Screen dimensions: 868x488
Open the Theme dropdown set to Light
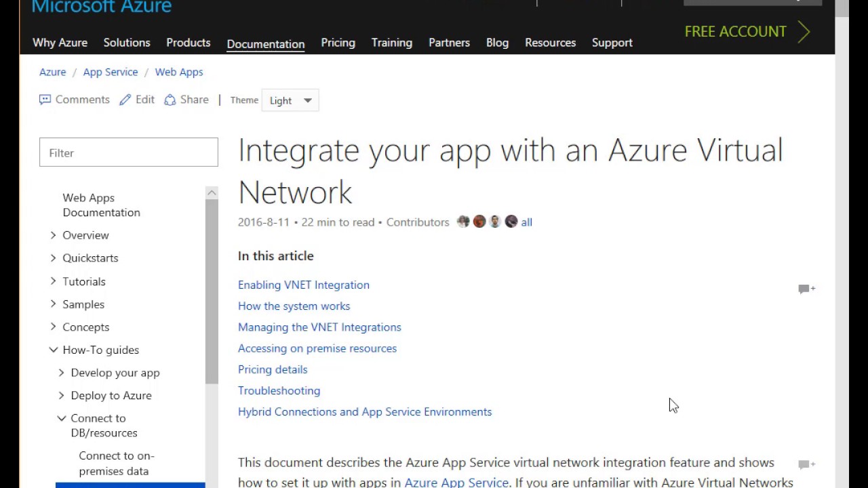[290, 100]
